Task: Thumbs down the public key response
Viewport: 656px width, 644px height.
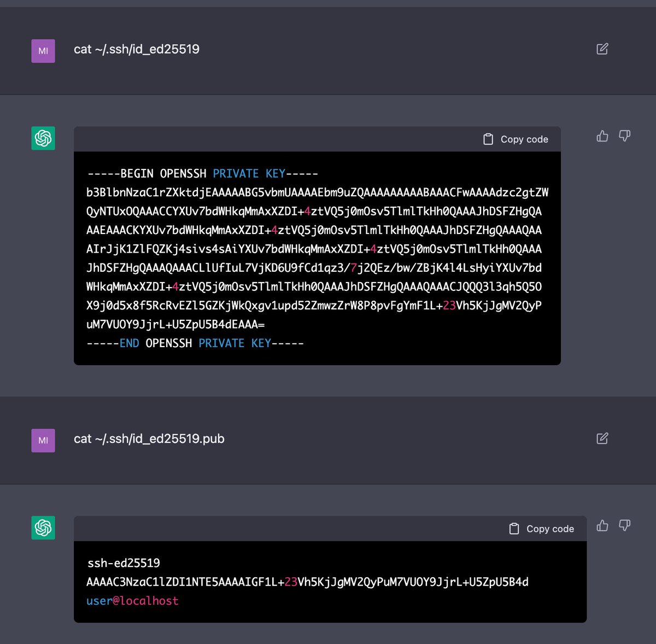Action: pyautogui.click(x=624, y=525)
